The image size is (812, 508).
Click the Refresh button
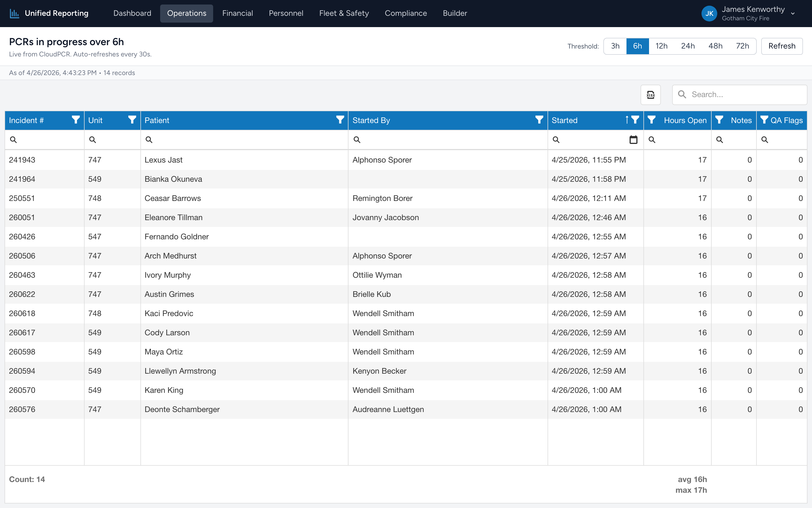[x=782, y=46]
